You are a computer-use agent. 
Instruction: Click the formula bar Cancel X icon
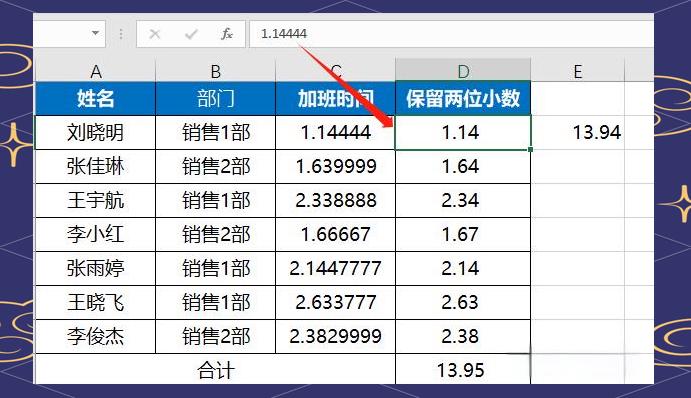[154, 33]
